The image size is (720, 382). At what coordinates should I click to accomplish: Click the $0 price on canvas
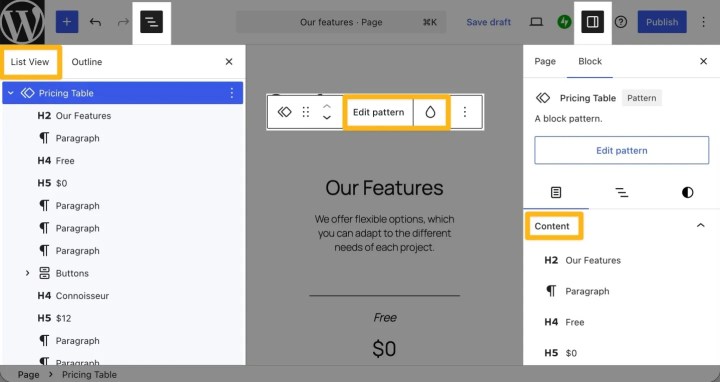pos(384,349)
